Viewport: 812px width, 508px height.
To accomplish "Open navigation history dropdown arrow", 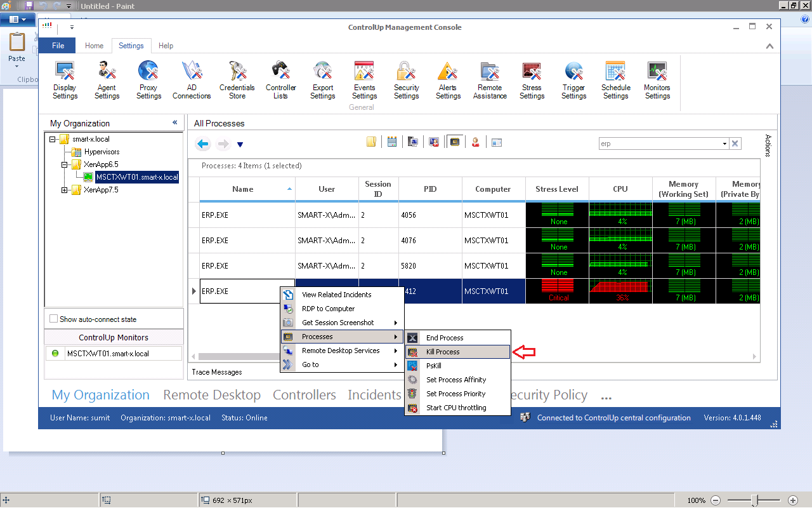I will [x=240, y=145].
